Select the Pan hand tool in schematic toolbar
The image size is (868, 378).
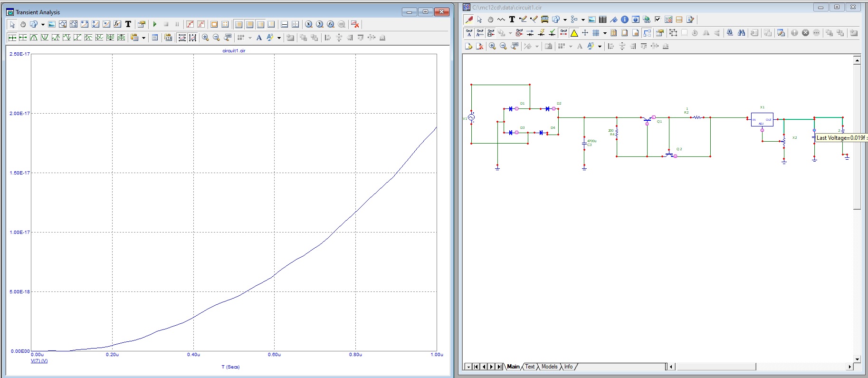click(490, 19)
